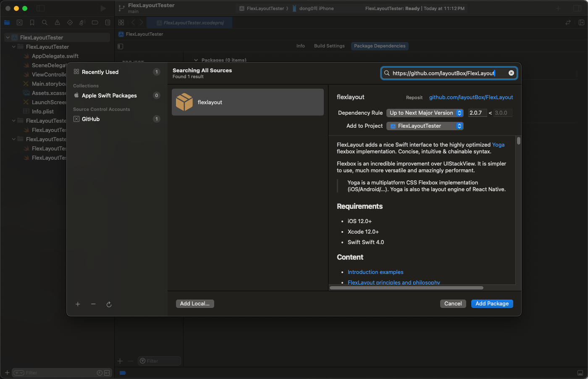This screenshot has height=379, width=588.
Task: Click the Add Package button
Action: point(492,304)
